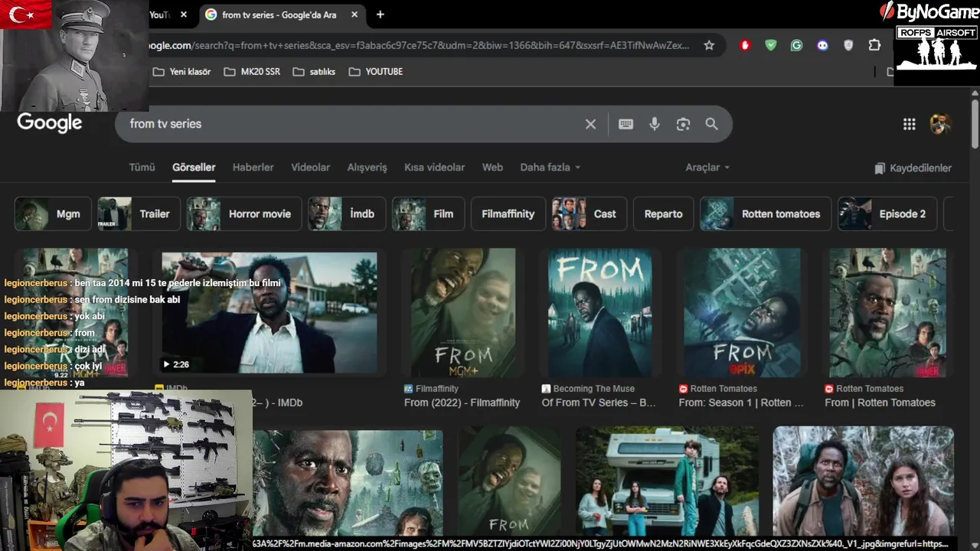The height and width of the screenshot is (551, 980).
Task: Filter images by the Trailer chip
Action: pos(139,214)
